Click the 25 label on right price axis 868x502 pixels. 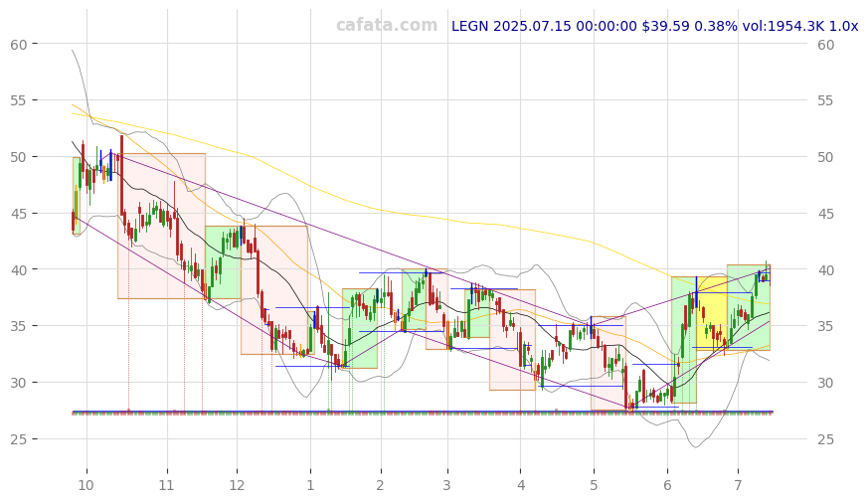click(826, 439)
